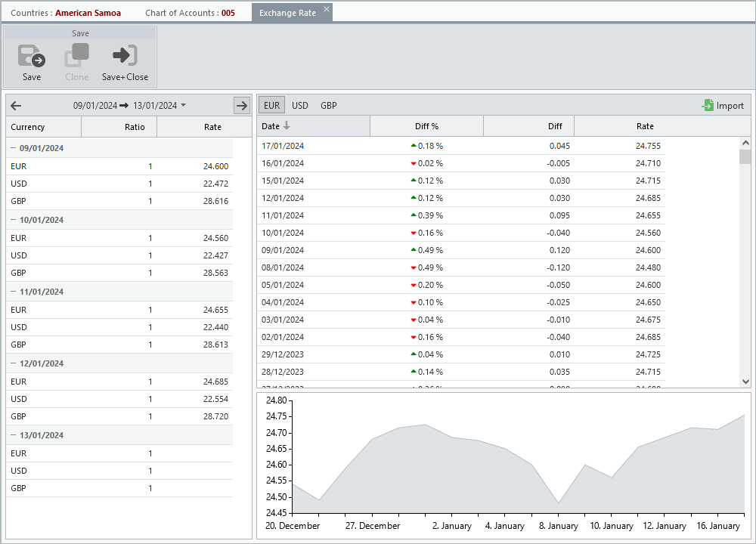Select EUR rate 24.655 on 11/01/2024
This screenshot has width=756, height=544.
pos(215,310)
